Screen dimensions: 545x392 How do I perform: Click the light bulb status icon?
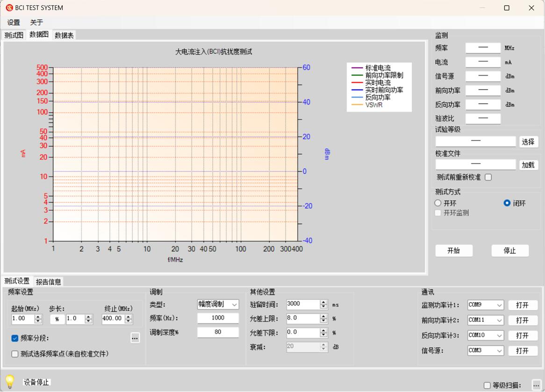pos(10,381)
